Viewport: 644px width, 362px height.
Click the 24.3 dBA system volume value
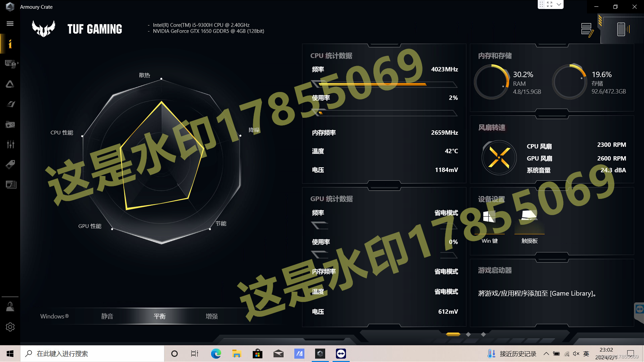pos(613,170)
